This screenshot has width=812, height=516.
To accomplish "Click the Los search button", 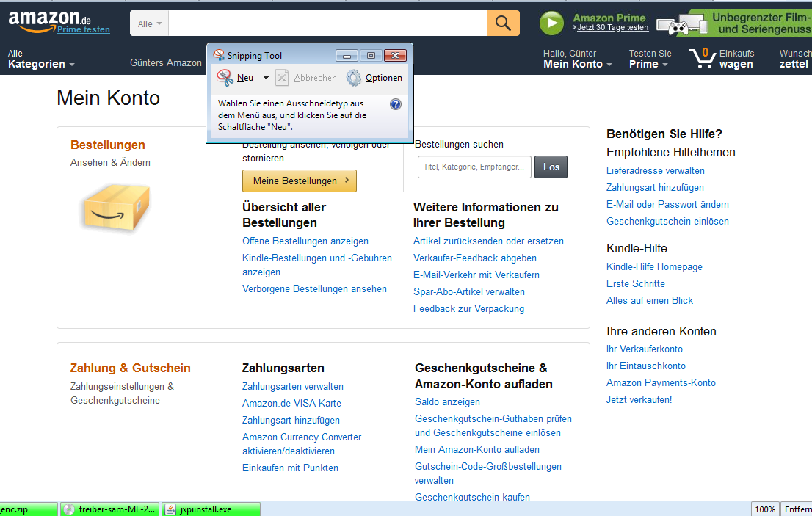I will click(x=551, y=167).
